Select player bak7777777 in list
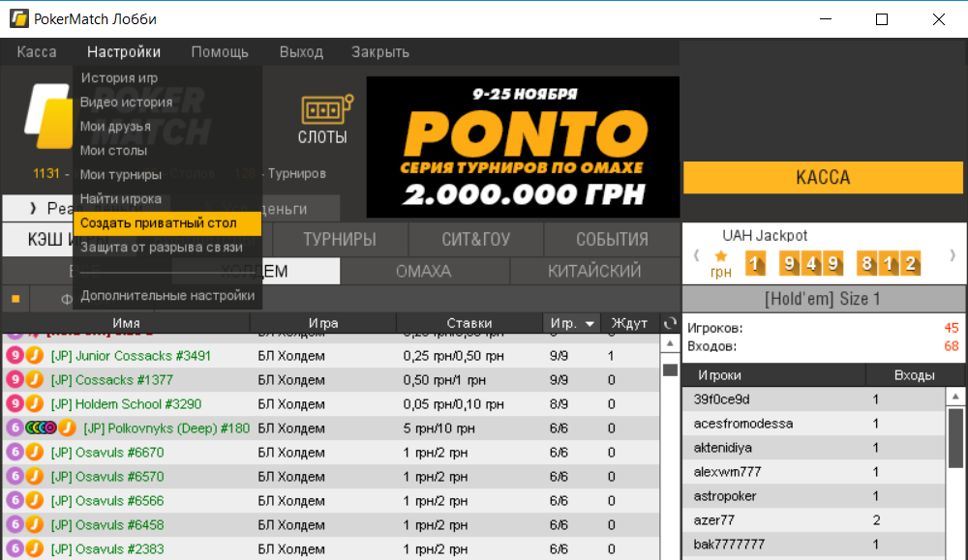 click(x=814, y=545)
